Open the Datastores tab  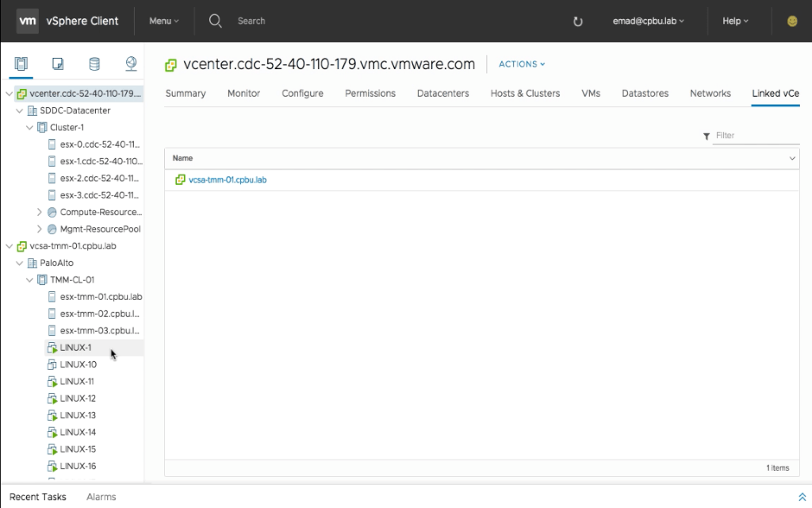pyautogui.click(x=645, y=94)
